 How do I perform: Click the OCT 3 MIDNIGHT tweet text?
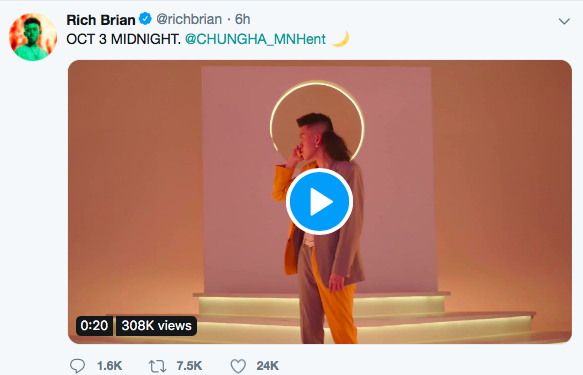tap(123, 39)
